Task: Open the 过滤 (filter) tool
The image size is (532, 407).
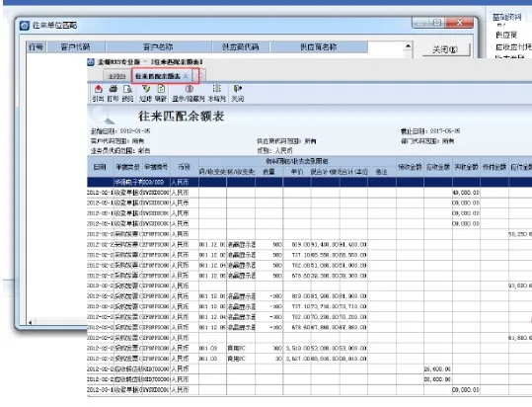Action: 146,93
